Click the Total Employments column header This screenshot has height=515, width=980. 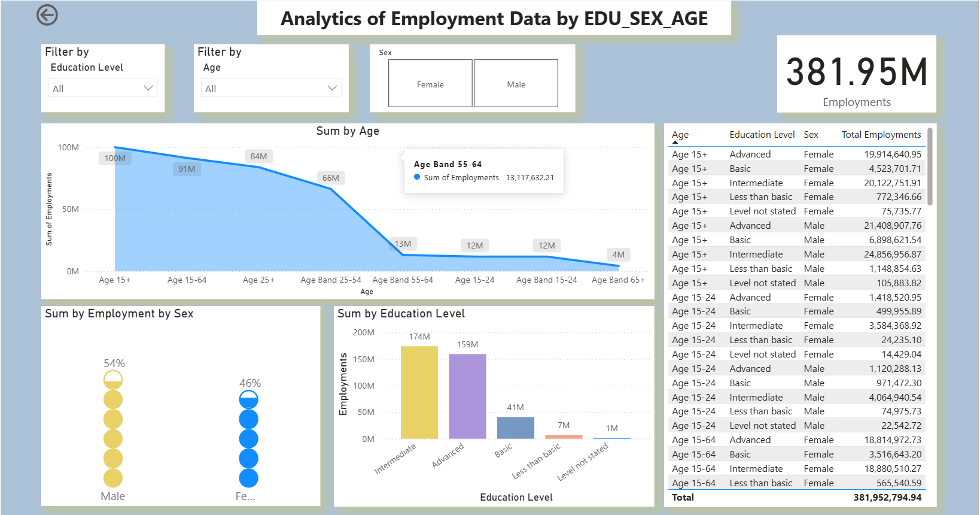[x=881, y=135]
